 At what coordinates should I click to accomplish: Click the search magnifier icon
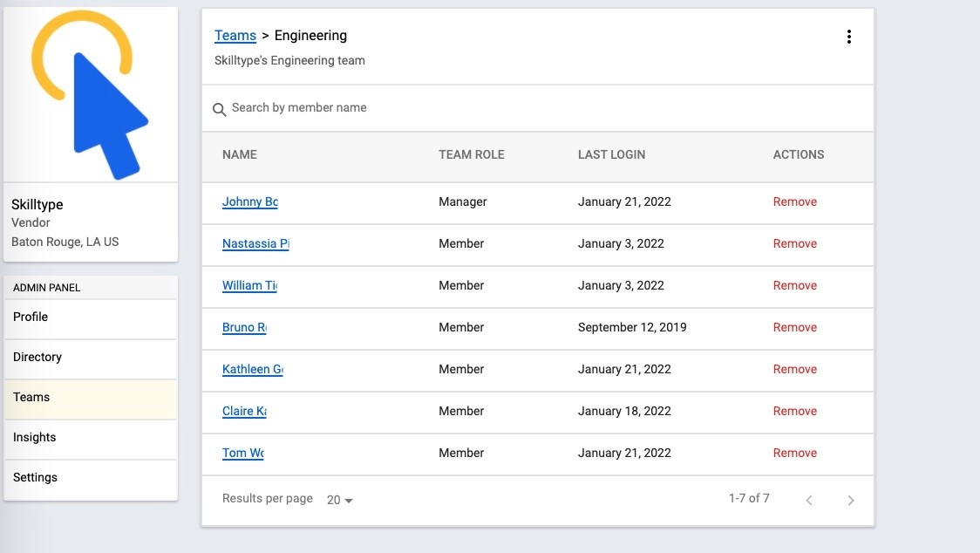[x=220, y=109]
